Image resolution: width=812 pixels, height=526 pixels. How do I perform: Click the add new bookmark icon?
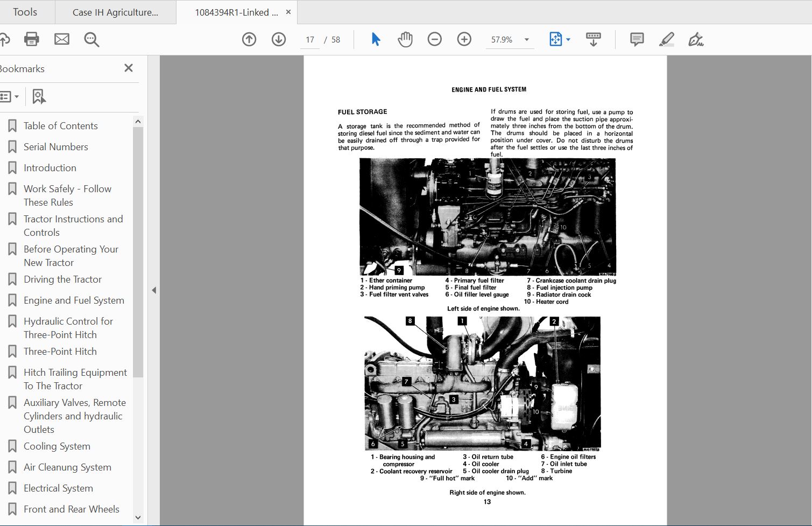tap(39, 97)
